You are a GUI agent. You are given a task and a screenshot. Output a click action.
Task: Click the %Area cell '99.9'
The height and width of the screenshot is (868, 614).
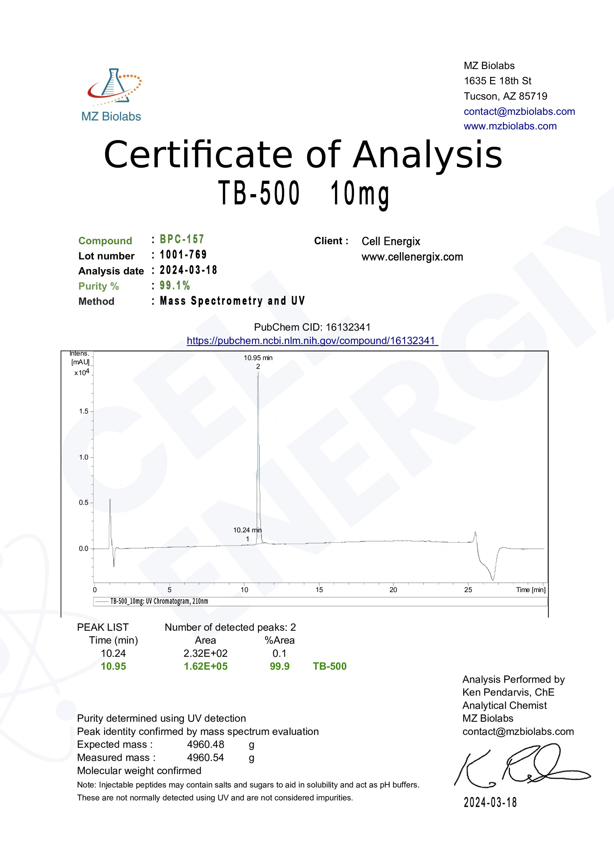tap(279, 666)
